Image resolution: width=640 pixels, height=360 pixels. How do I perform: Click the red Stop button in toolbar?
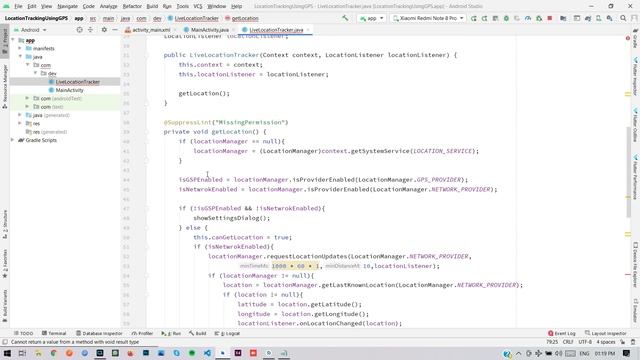[550, 18]
